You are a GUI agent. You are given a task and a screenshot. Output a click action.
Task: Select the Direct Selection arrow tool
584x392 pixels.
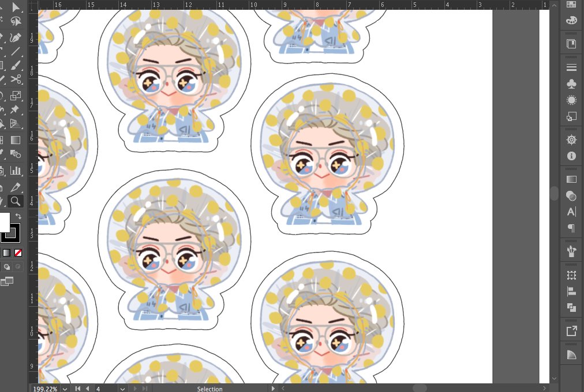click(x=16, y=7)
